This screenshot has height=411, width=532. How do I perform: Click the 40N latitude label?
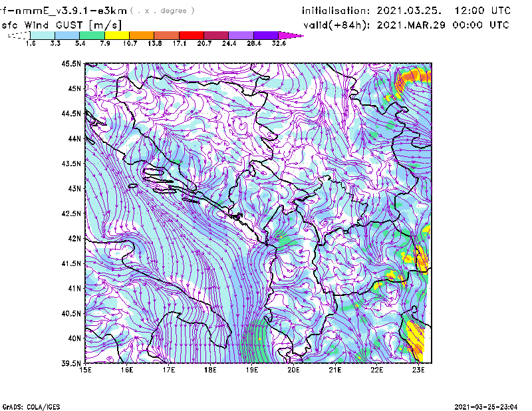74,339
